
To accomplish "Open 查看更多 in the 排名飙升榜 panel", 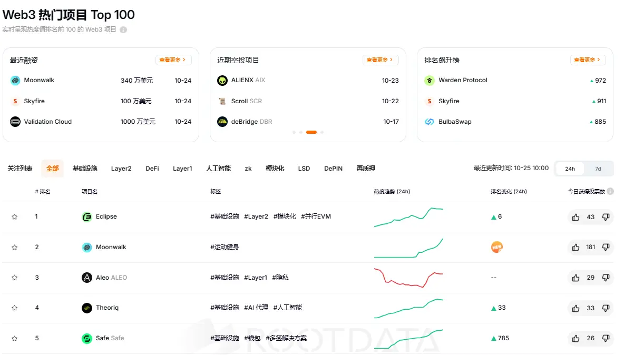I will click(x=588, y=60).
